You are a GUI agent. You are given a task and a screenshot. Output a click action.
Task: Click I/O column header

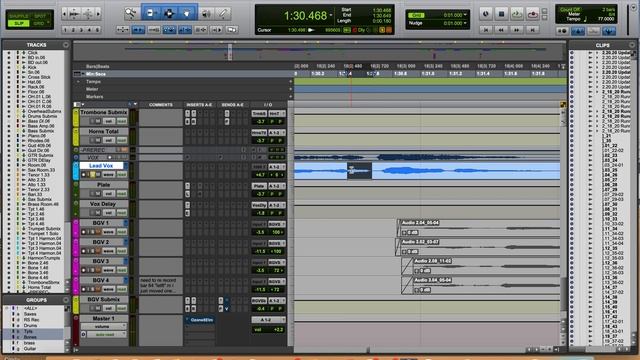[x=268, y=104]
